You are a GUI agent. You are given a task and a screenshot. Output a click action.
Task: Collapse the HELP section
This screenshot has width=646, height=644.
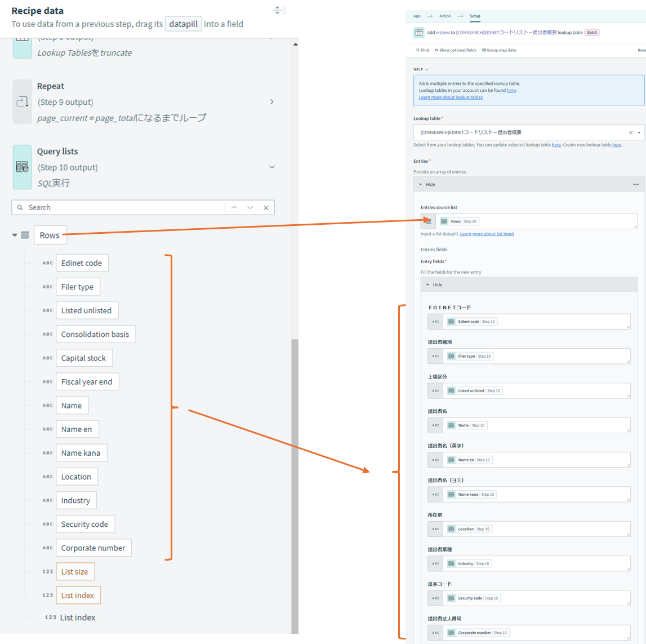coord(421,69)
